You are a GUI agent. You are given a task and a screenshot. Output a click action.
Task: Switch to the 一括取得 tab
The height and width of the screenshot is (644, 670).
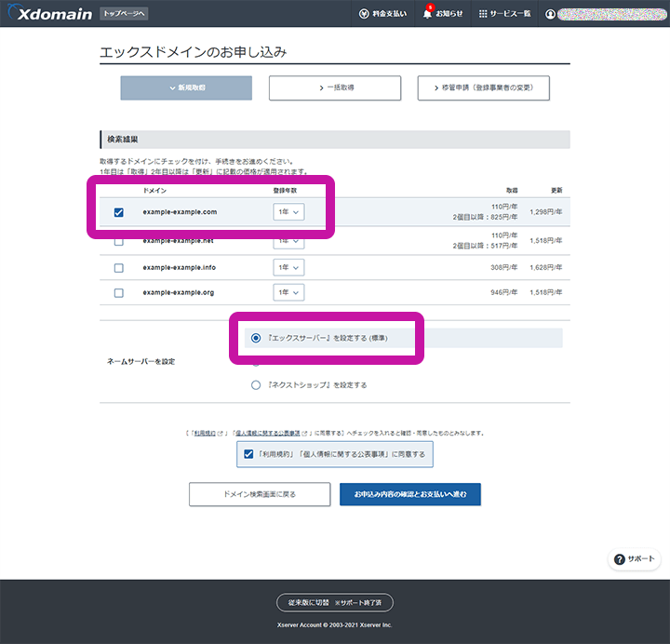335,87
